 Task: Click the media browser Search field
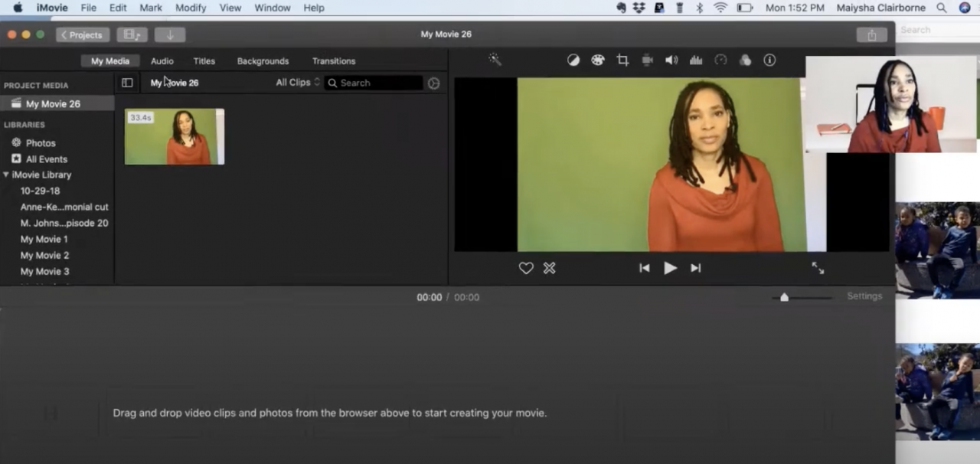(x=374, y=83)
